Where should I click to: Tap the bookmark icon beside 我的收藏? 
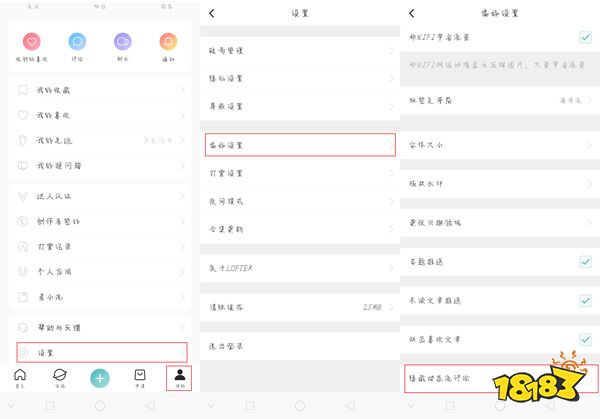[x=23, y=90]
